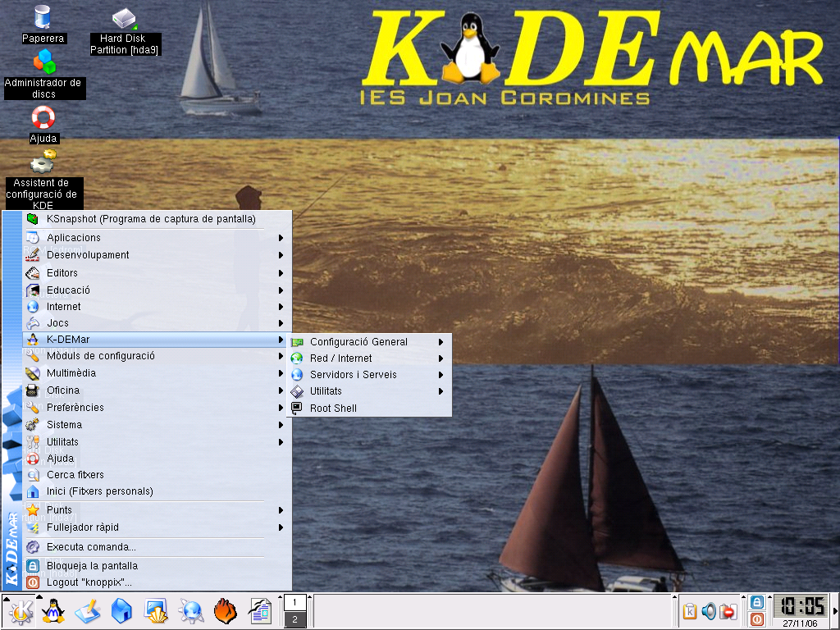Click the flame icon in the panel
This screenshot has width=840, height=630.
225,611
